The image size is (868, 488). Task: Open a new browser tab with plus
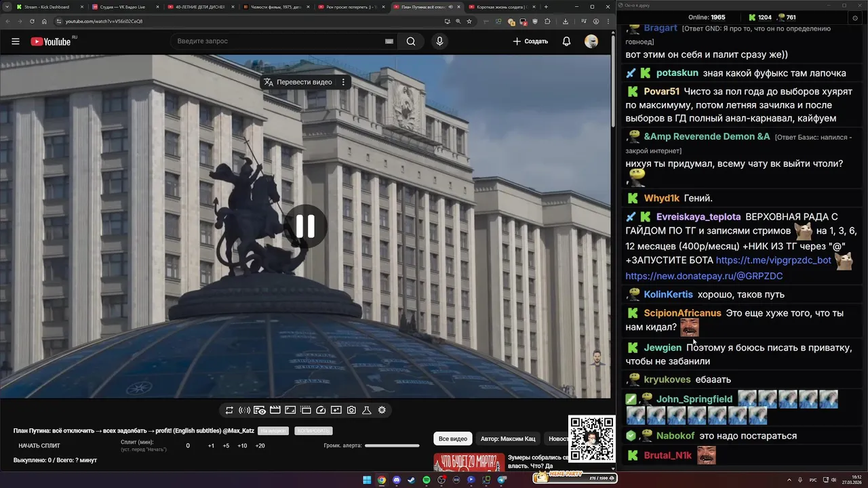[x=546, y=7]
